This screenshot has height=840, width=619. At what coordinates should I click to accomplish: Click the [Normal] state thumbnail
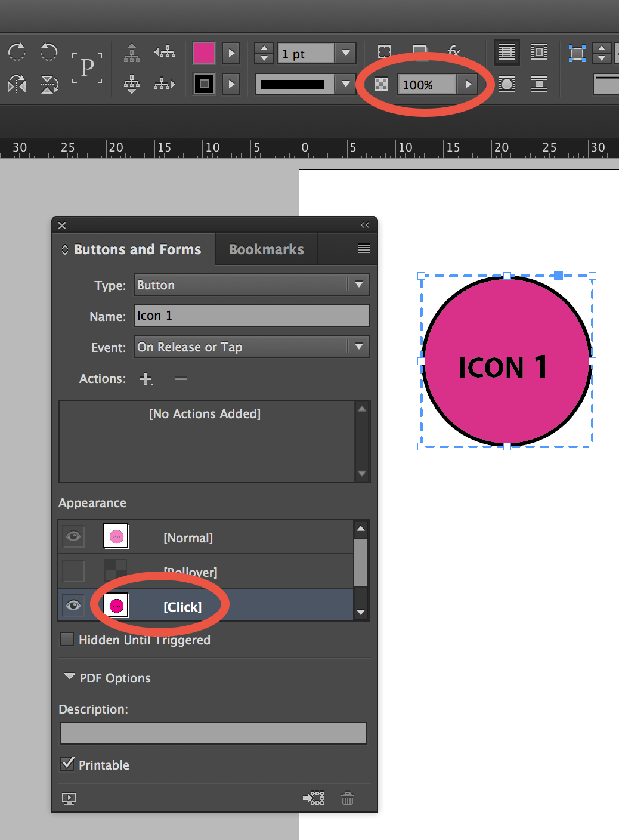click(x=116, y=536)
